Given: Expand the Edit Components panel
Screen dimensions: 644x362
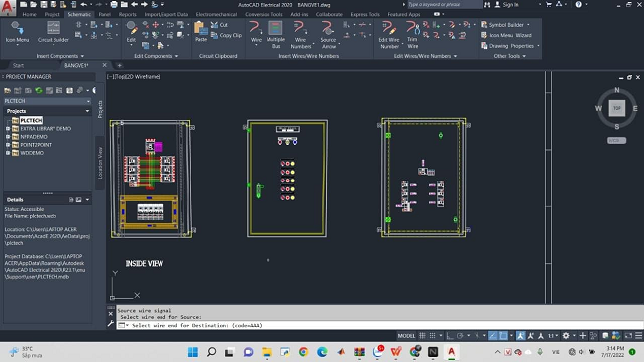Looking at the screenshot, I should (x=157, y=56).
